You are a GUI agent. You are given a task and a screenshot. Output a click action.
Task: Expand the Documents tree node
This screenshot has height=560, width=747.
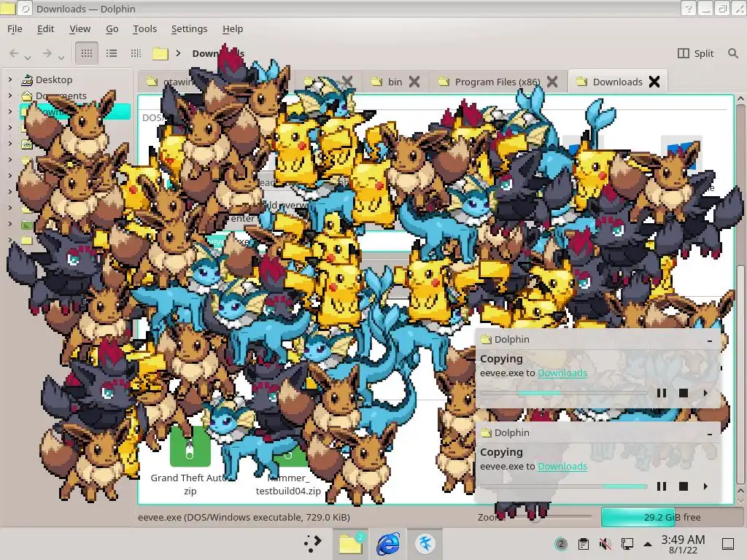point(10,96)
